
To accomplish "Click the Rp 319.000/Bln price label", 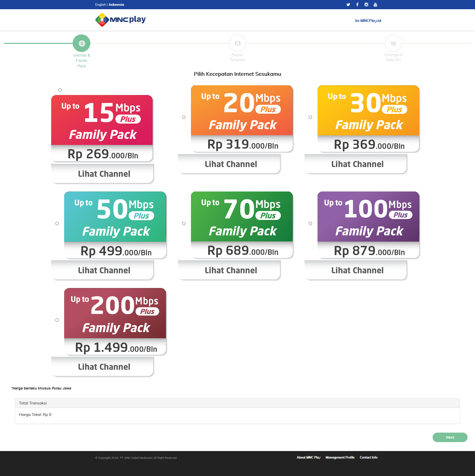I will [x=243, y=144].
